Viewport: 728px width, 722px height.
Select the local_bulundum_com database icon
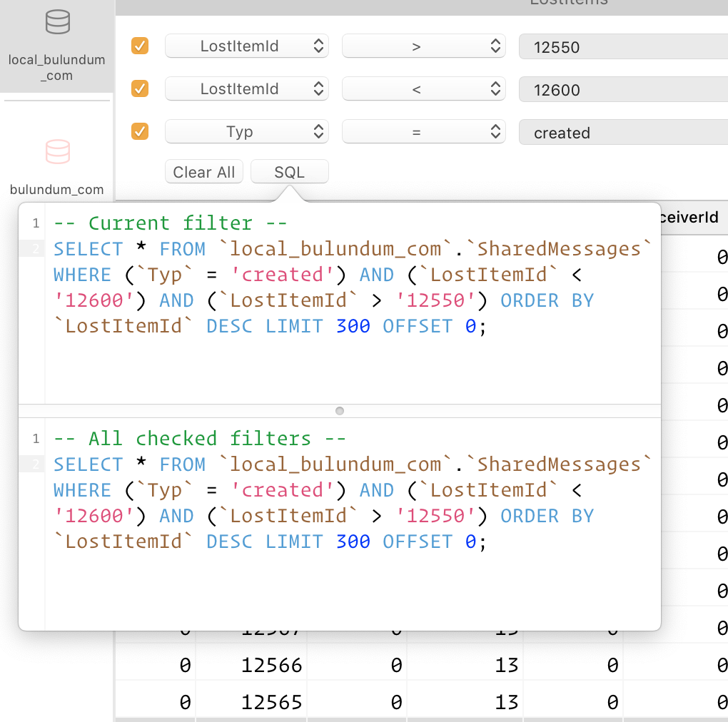pos(56,22)
